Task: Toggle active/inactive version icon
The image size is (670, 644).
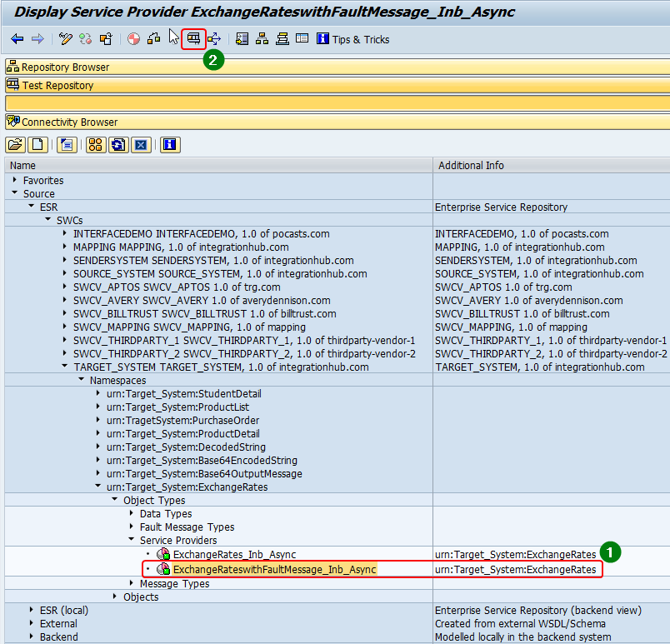Action: tap(86, 39)
